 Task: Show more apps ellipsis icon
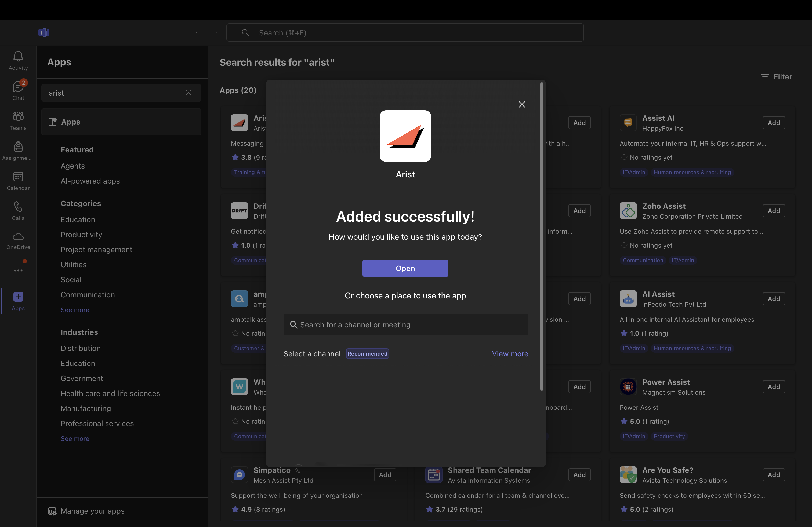click(18, 270)
